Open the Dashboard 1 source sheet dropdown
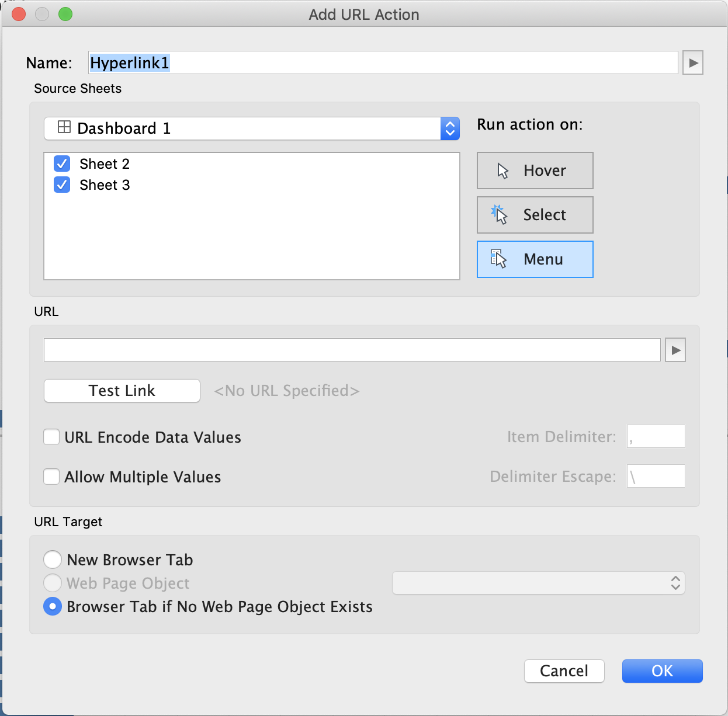This screenshot has height=716, width=728. 251,128
